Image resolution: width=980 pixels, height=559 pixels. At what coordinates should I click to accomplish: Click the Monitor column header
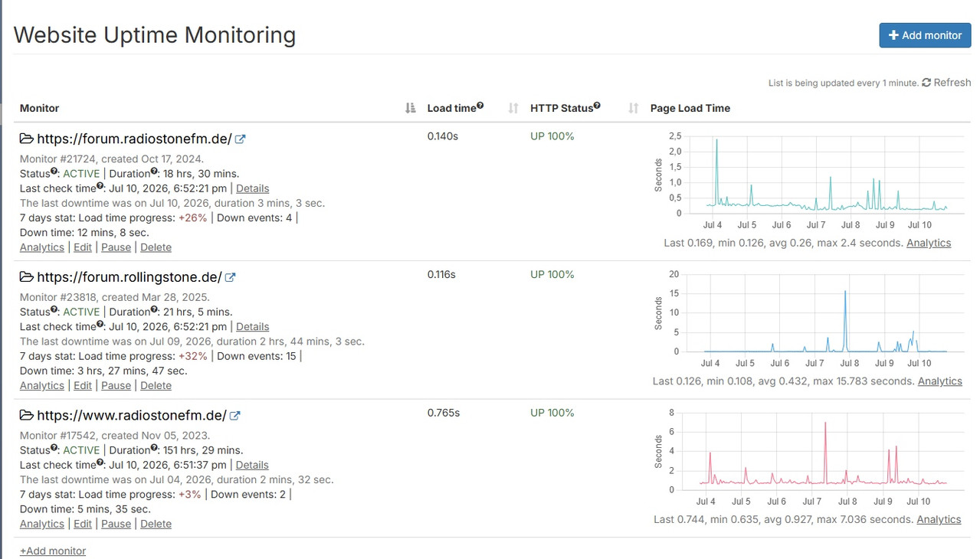pos(39,108)
